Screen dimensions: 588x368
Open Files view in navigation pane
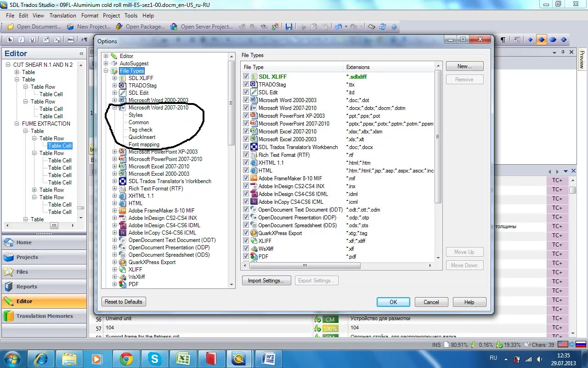(x=44, y=272)
